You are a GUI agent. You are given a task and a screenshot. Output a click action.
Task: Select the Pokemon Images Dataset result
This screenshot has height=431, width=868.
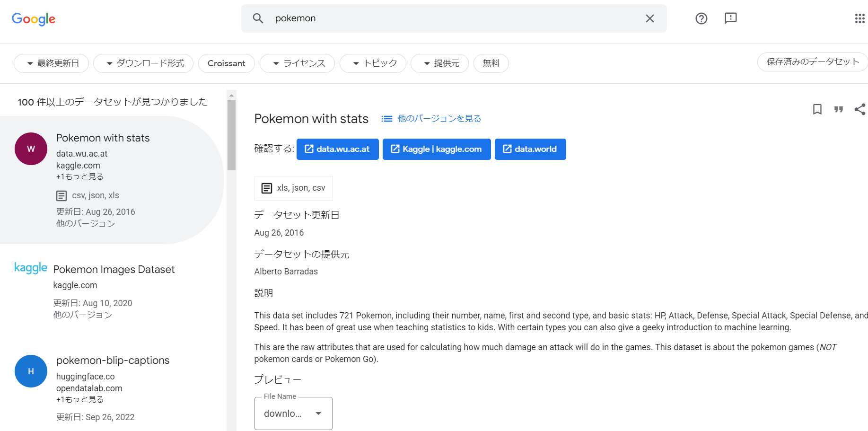tap(114, 270)
